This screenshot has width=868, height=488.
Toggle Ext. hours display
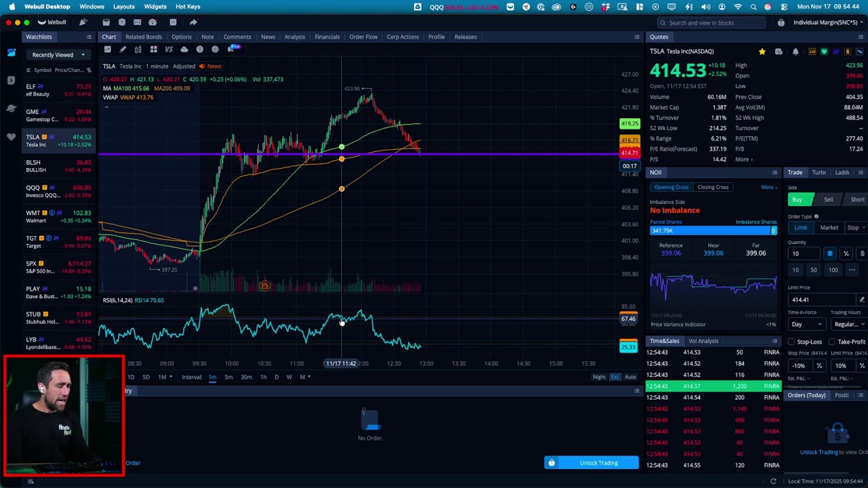(x=615, y=377)
